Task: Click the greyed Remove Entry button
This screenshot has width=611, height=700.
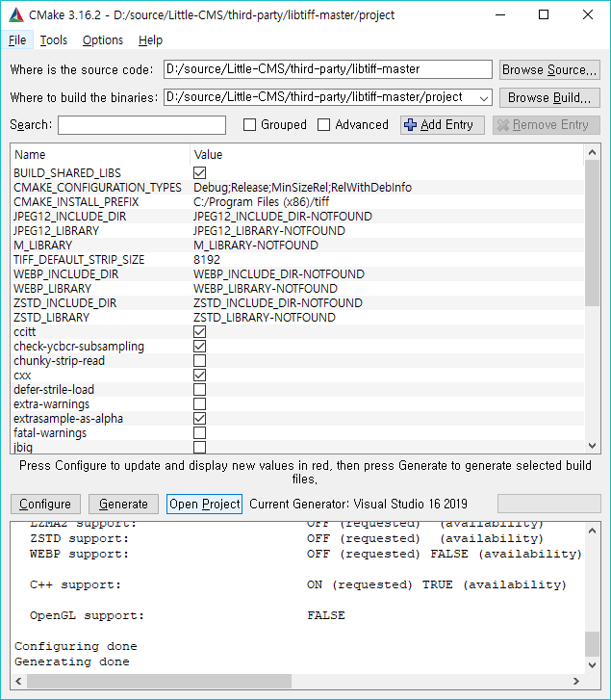Action: point(547,125)
